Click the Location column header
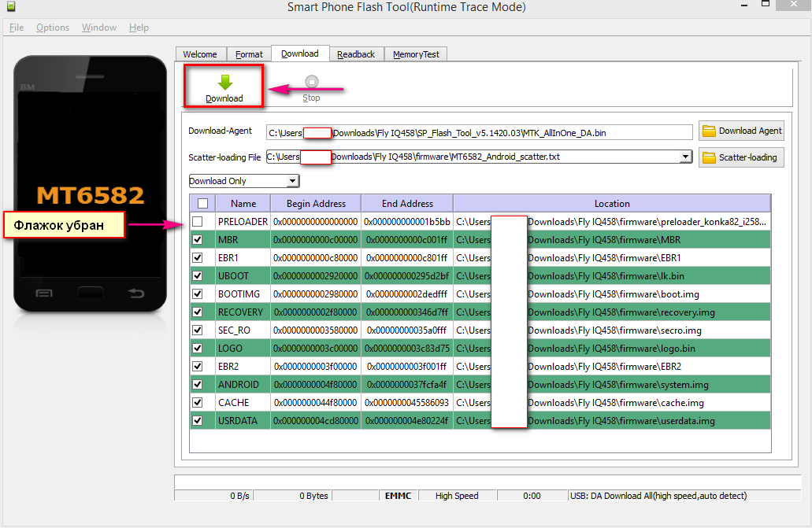 (x=612, y=204)
